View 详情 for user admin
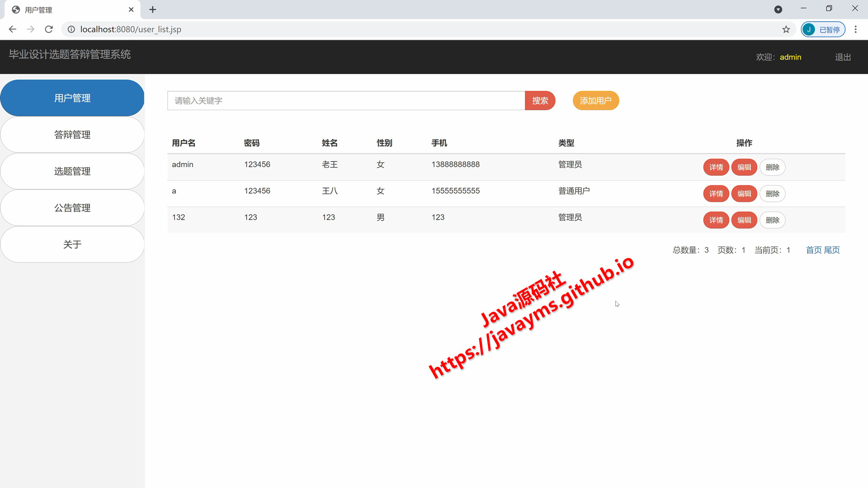This screenshot has width=868, height=488. click(x=716, y=167)
